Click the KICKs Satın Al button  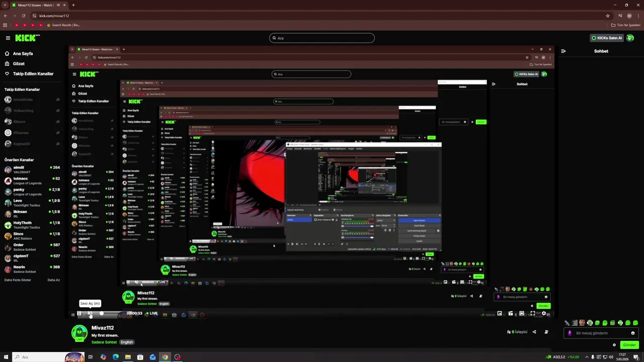coord(607,38)
